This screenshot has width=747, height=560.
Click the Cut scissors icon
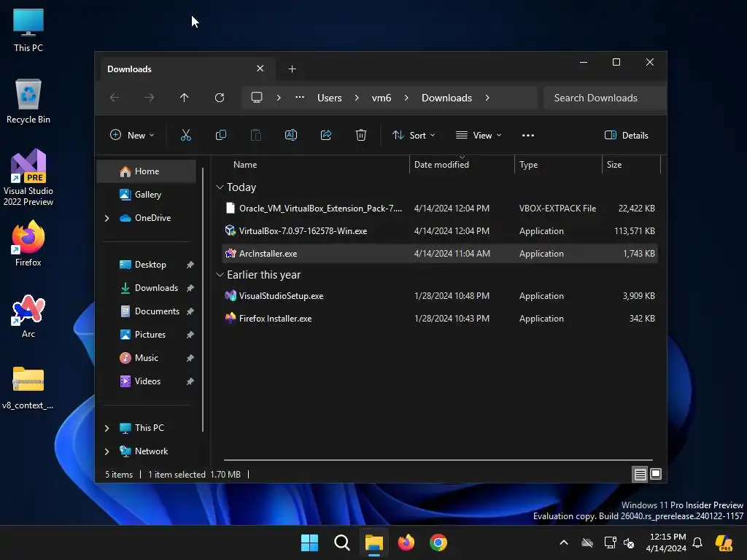186,135
